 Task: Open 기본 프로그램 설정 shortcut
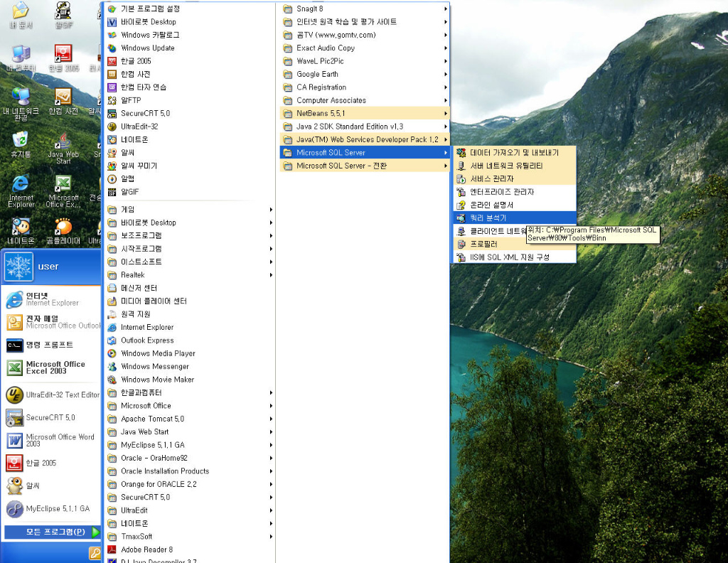189,9
